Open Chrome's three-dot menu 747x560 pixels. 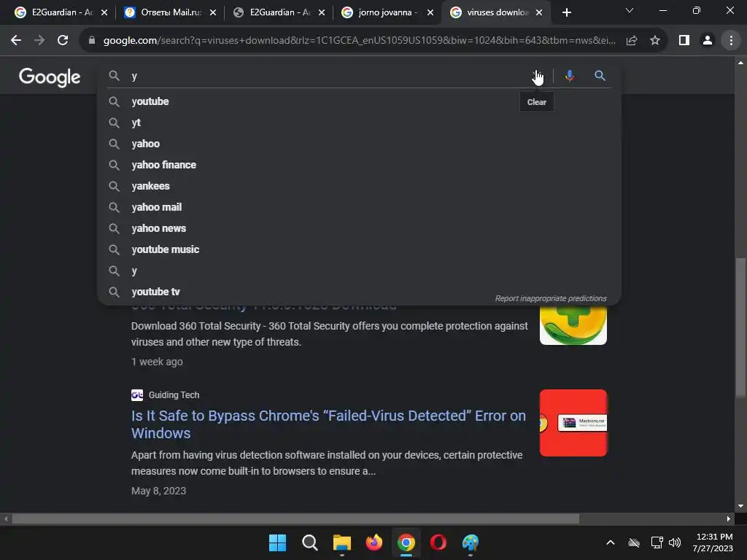tap(731, 41)
